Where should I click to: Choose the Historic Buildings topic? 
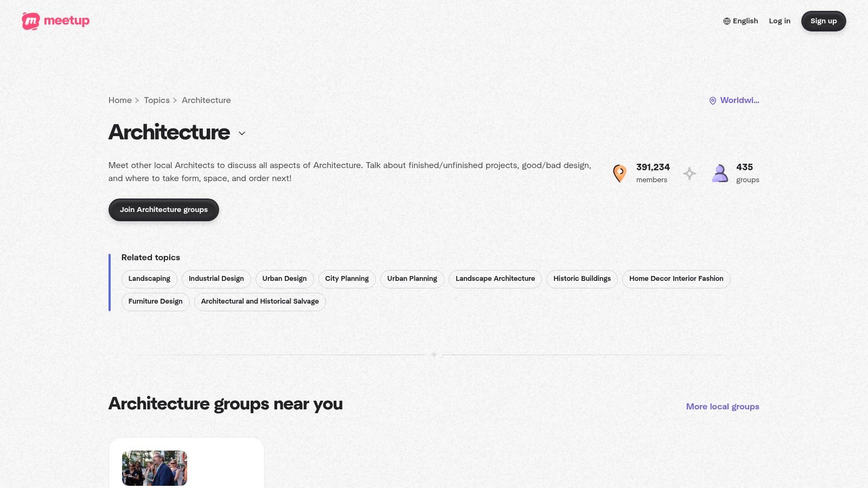coord(582,279)
